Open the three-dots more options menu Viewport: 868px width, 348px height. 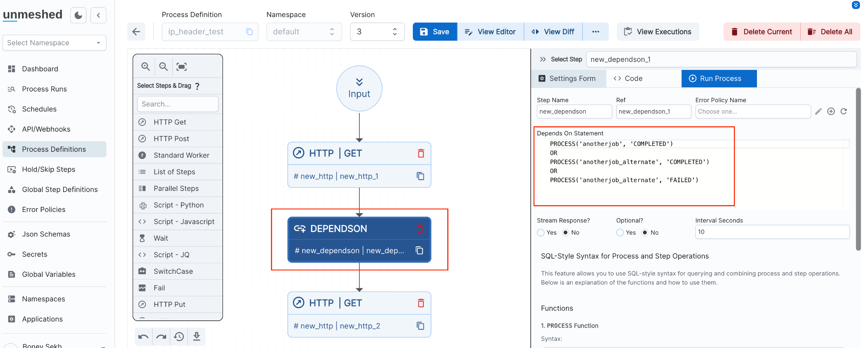pyautogui.click(x=595, y=32)
